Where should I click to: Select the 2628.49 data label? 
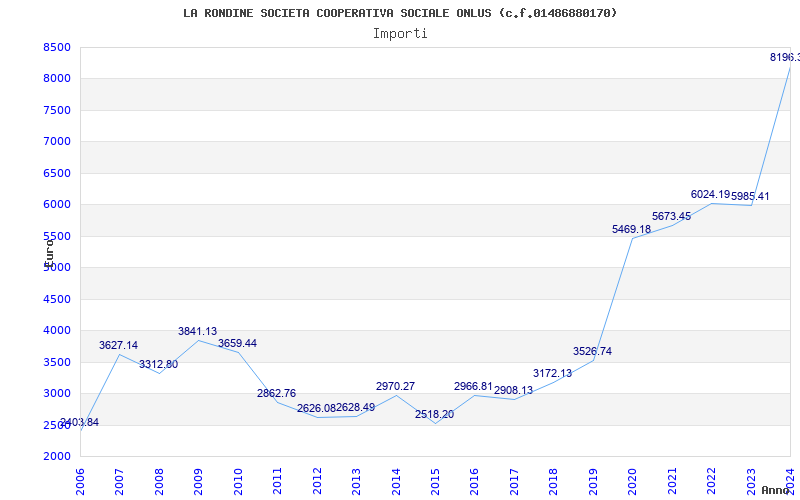[356, 407]
